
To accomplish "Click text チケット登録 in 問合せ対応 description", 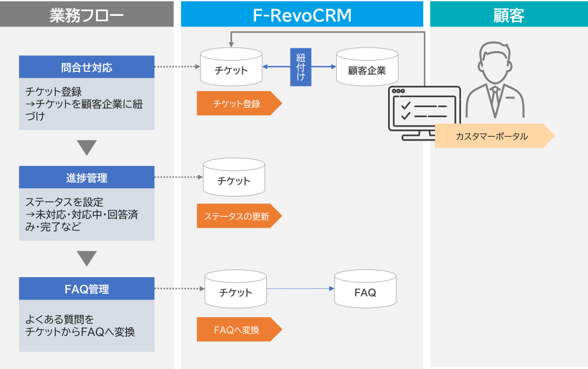I will coord(54,92).
